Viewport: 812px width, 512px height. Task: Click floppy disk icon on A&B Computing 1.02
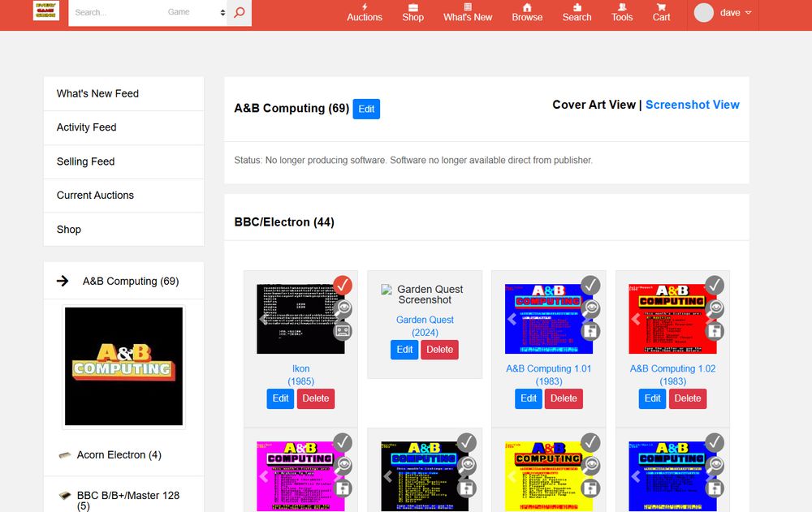(715, 331)
